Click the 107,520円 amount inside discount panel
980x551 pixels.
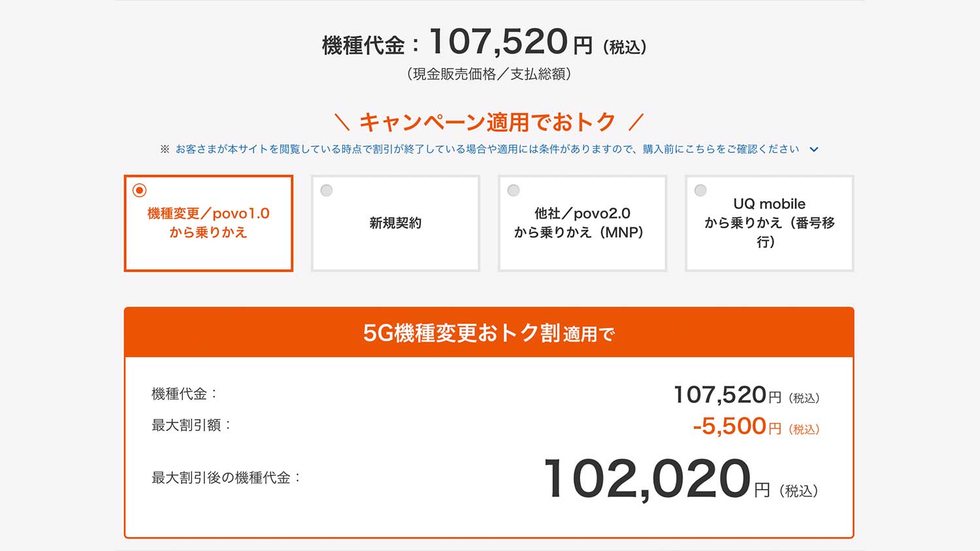719,395
